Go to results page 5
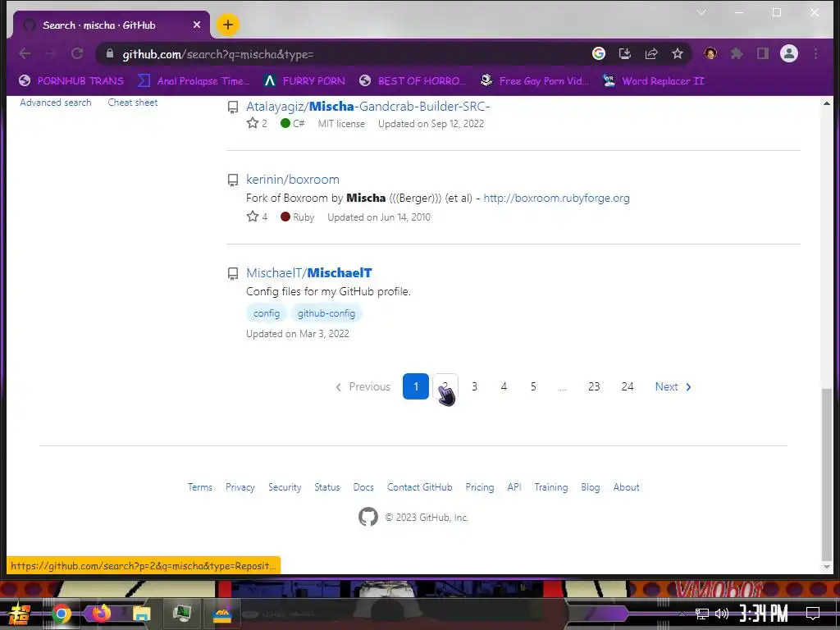The image size is (840, 630). [x=533, y=386]
